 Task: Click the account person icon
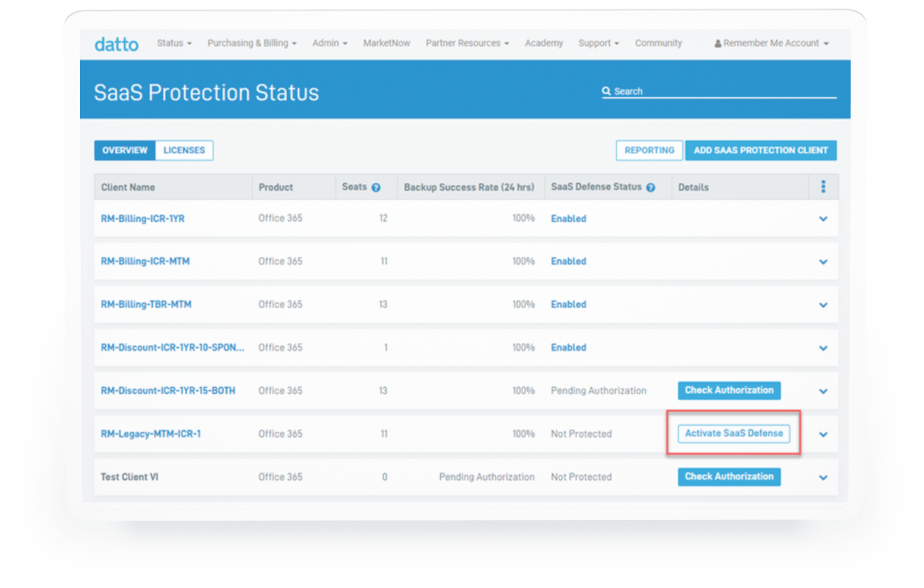(718, 43)
